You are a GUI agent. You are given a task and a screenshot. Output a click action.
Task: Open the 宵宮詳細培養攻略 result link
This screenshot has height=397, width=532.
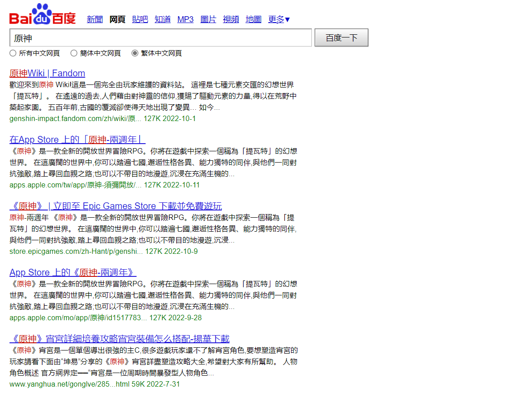point(119,339)
